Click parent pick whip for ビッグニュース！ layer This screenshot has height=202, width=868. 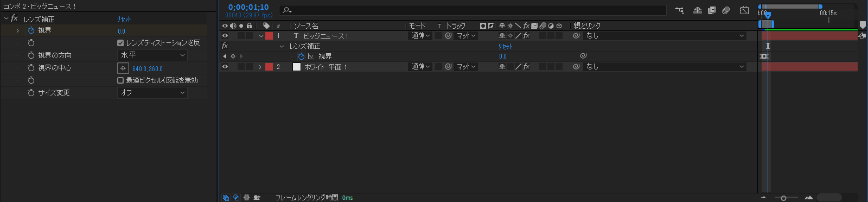click(577, 36)
